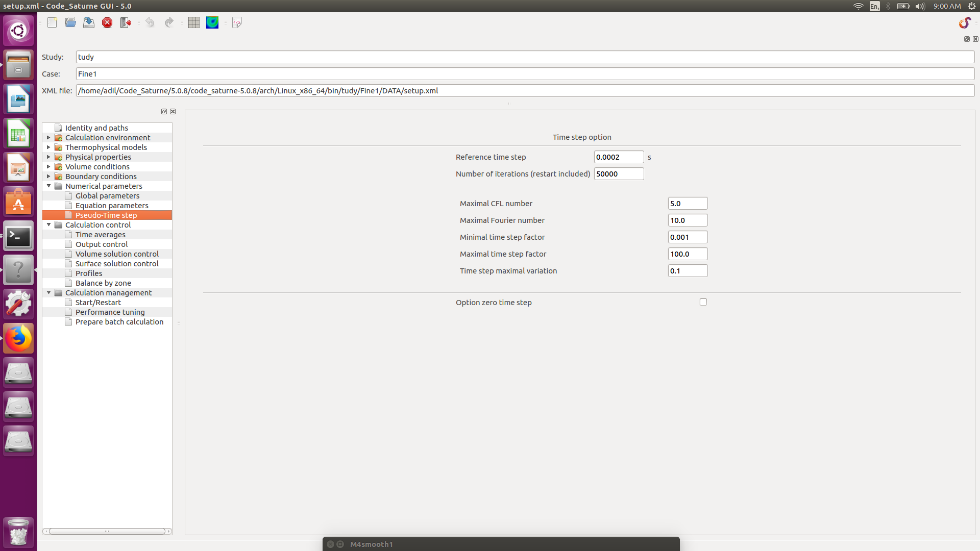The width and height of the screenshot is (980, 551).
Task: Open an existing case file icon
Action: 70,22
